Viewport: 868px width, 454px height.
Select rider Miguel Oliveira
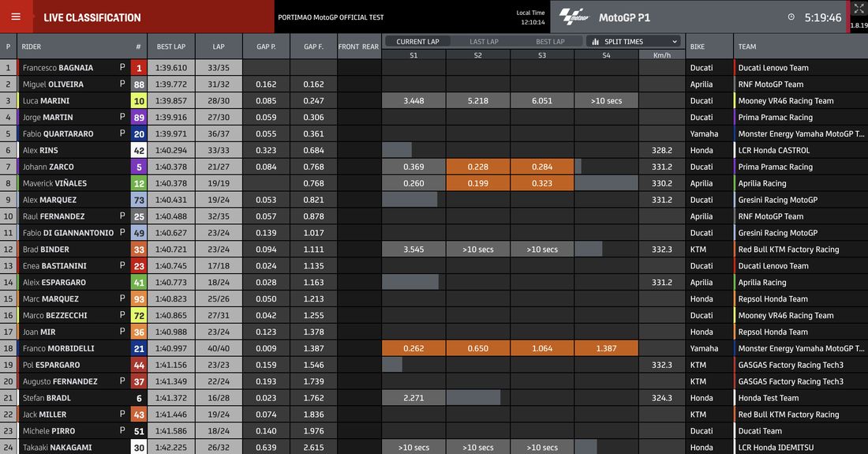tap(53, 84)
